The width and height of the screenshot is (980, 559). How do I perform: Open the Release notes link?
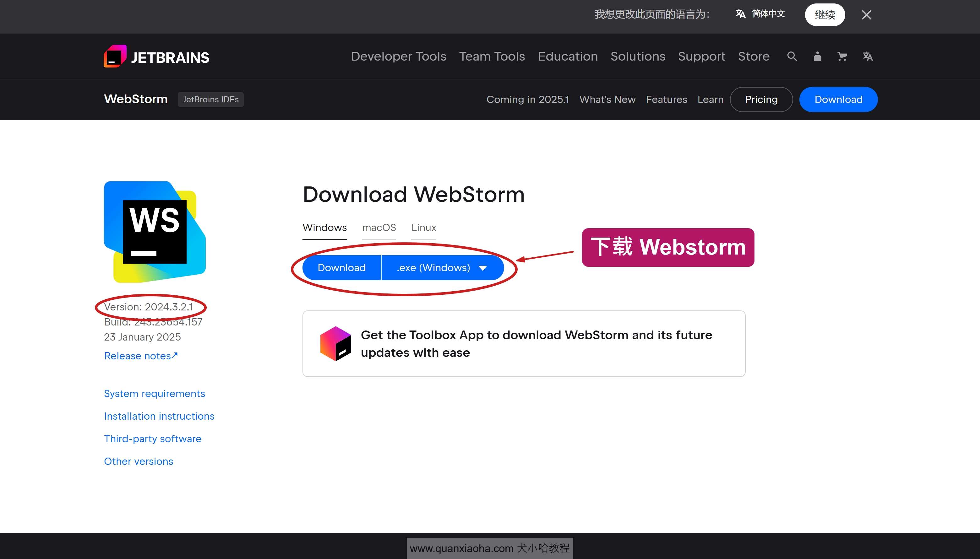141,355
